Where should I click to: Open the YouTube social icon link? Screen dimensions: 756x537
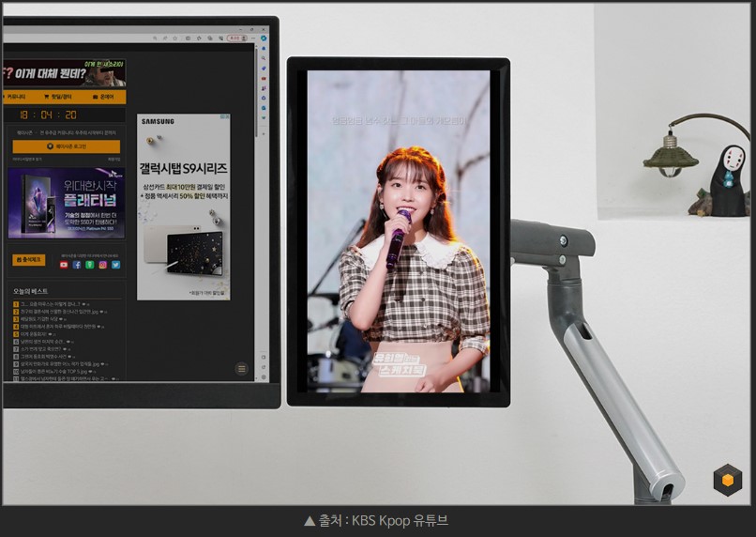pyautogui.click(x=64, y=265)
